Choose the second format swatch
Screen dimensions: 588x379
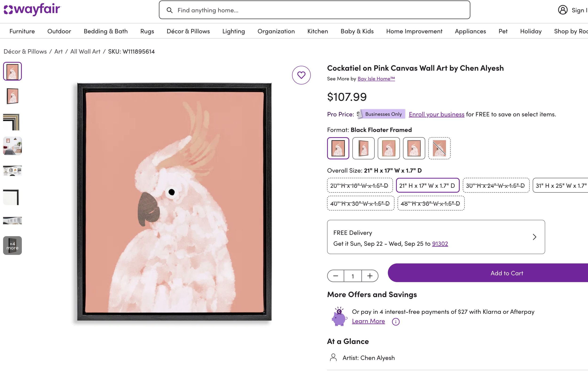click(x=363, y=148)
